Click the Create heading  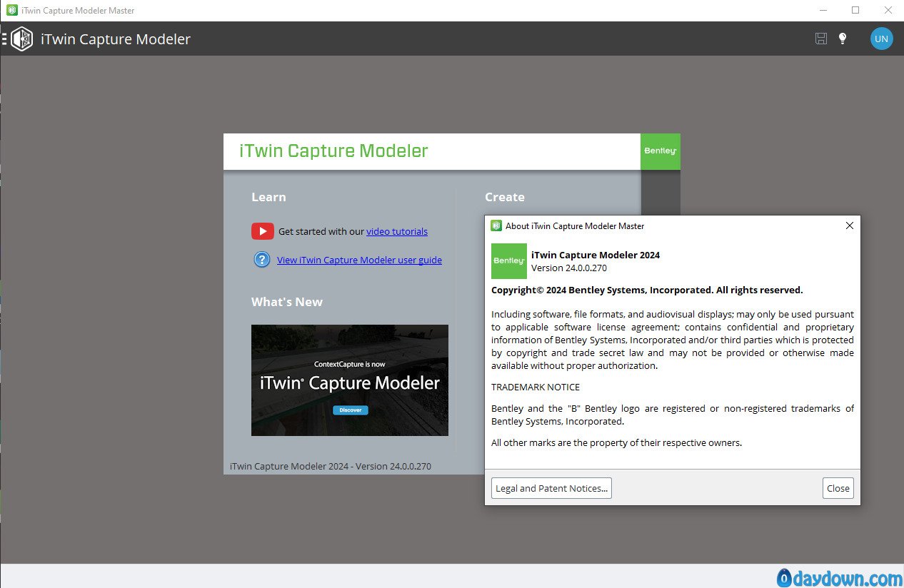click(505, 197)
